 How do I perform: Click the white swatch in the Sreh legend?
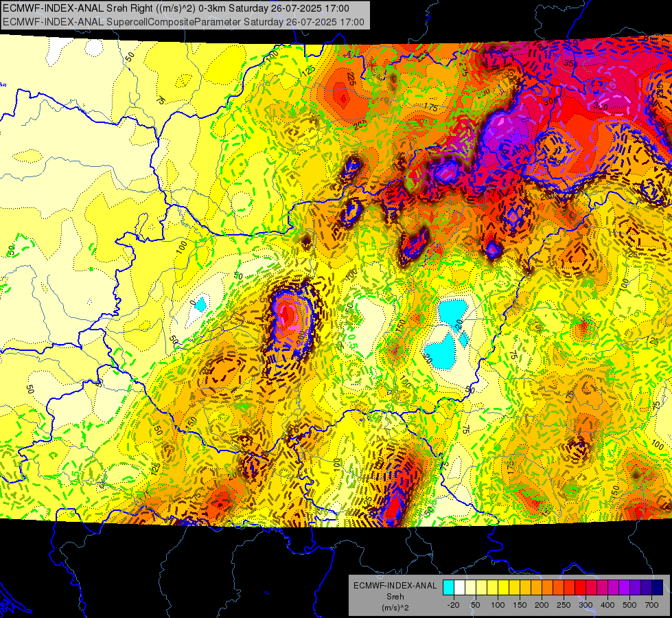pos(459,587)
